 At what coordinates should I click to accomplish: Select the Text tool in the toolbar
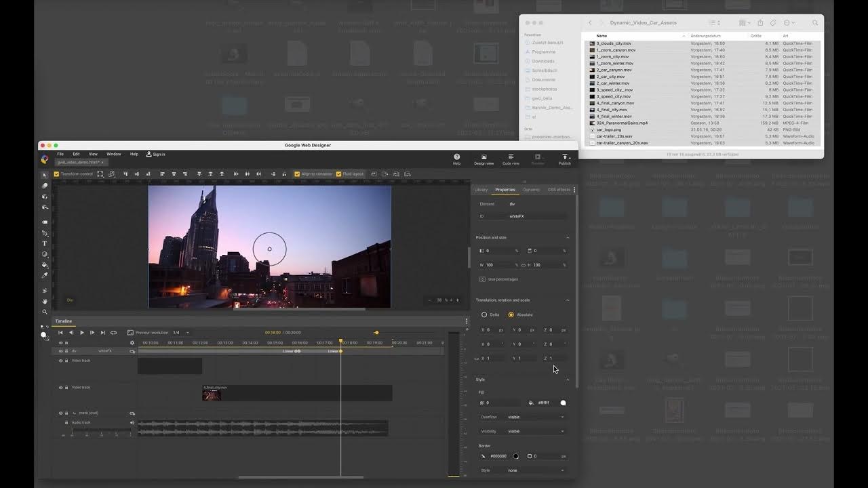tap(45, 243)
